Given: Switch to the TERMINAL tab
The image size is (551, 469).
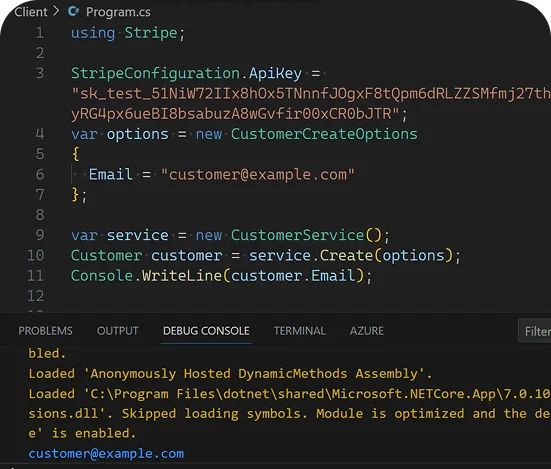Looking at the screenshot, I should 300,331.
